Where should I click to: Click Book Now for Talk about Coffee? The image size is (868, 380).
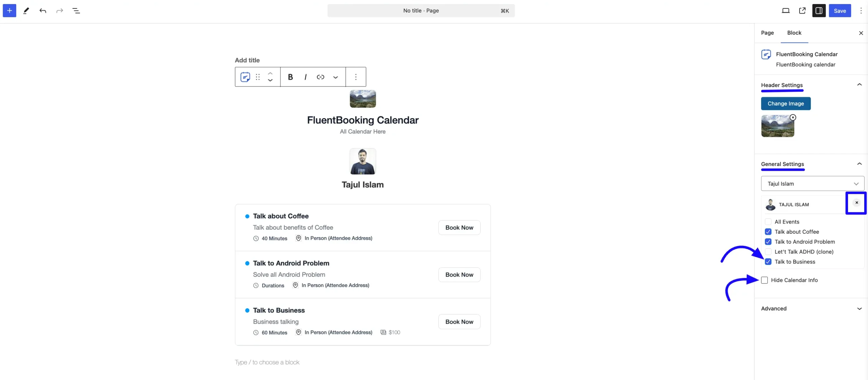pos(459,228)
